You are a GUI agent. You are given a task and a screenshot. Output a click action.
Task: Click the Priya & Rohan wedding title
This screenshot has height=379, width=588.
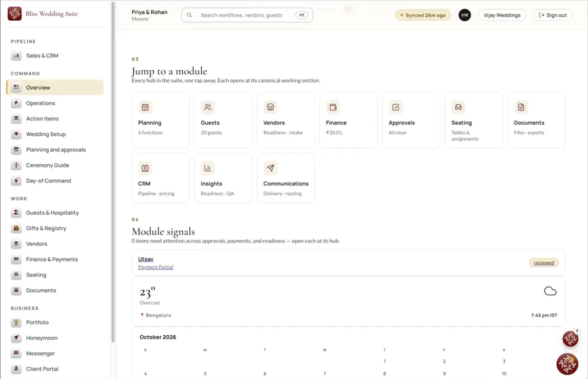[150, 12]
